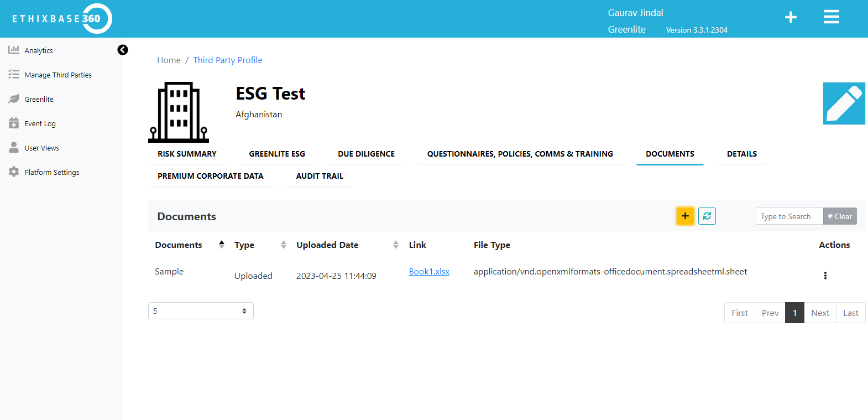Click the Manage Third Parties list icon
The width and height of the screenshot is (868, 420).
click(x=14, y=74)
